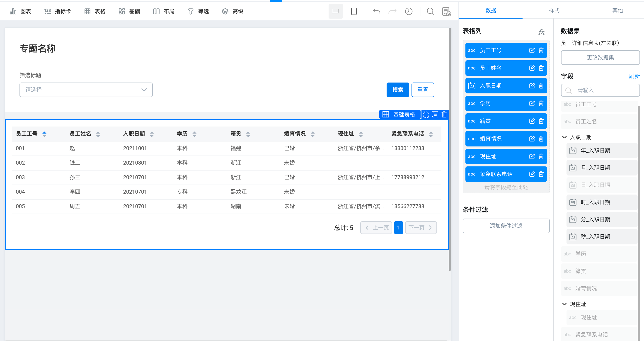Click the 搜索 button
The image size is (644, 341).
pyautogui.click(x=397, y=90)
